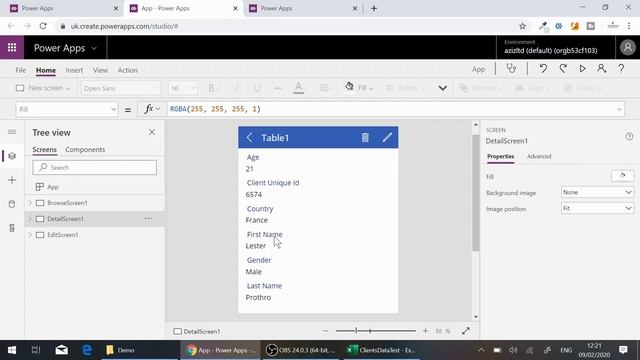Image resolution: width=640 pixels, height=360 pixels.
Task: Fit canvas to window with expand icon
Action: click(466, 331)
